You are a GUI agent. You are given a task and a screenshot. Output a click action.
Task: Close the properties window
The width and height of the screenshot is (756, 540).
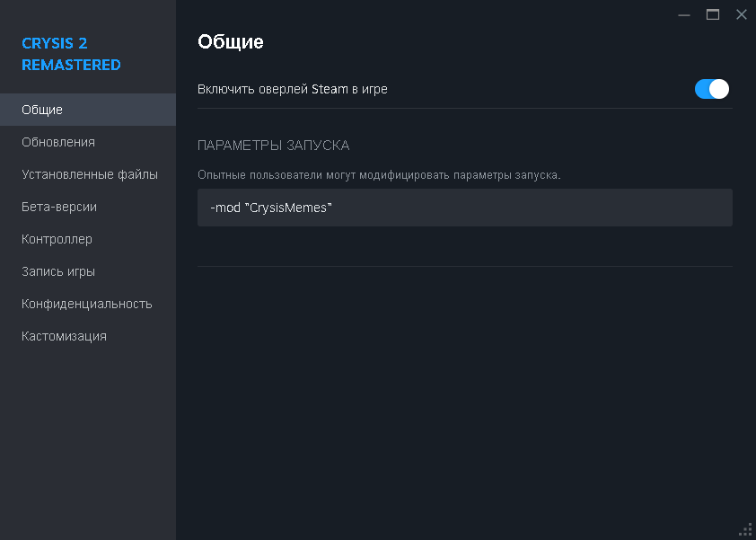741,14
